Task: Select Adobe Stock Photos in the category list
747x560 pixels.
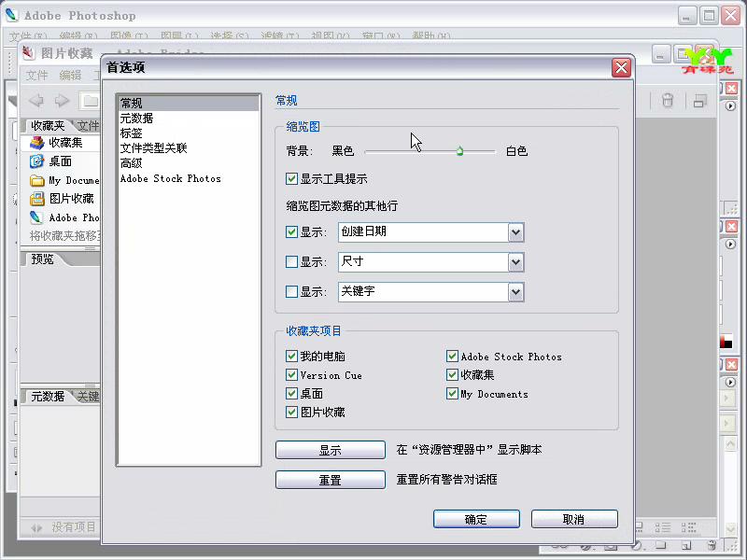Action: pyautogui.click(x=189, y=178)
